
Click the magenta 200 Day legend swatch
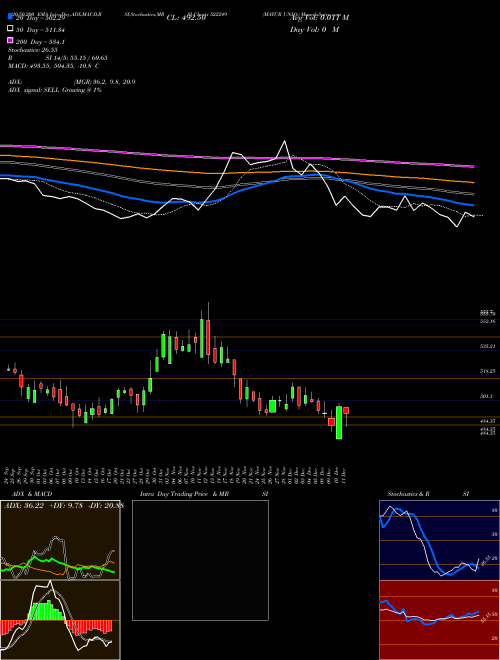[10, 40]
